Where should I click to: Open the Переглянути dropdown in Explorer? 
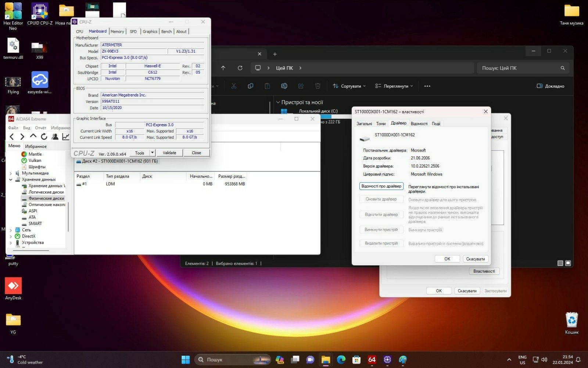394,86
